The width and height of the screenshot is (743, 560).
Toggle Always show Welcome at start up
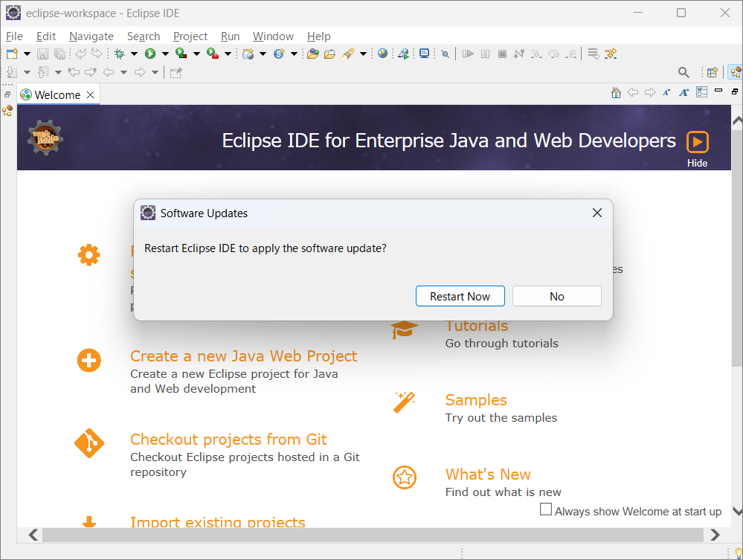coord(546,509)
